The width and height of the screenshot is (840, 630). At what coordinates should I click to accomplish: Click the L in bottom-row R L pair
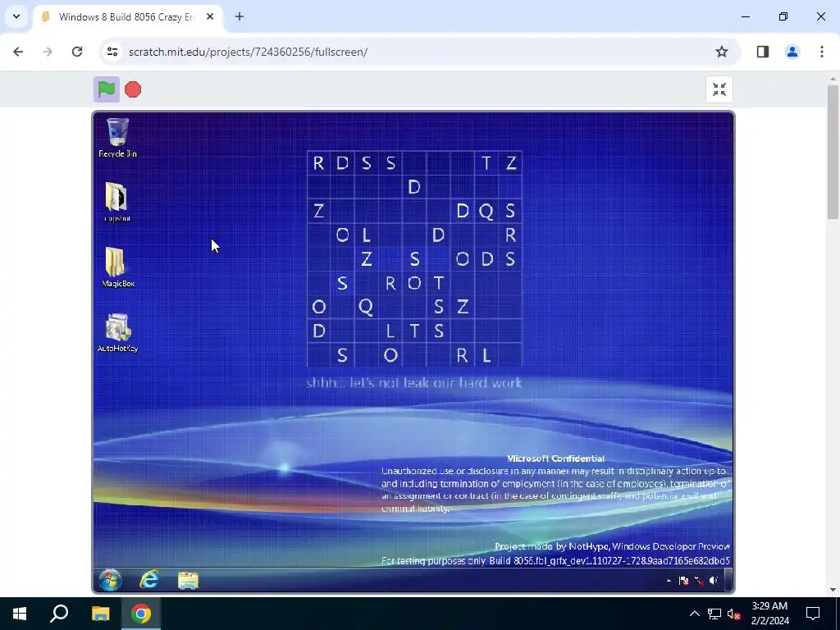pos(486,356)
